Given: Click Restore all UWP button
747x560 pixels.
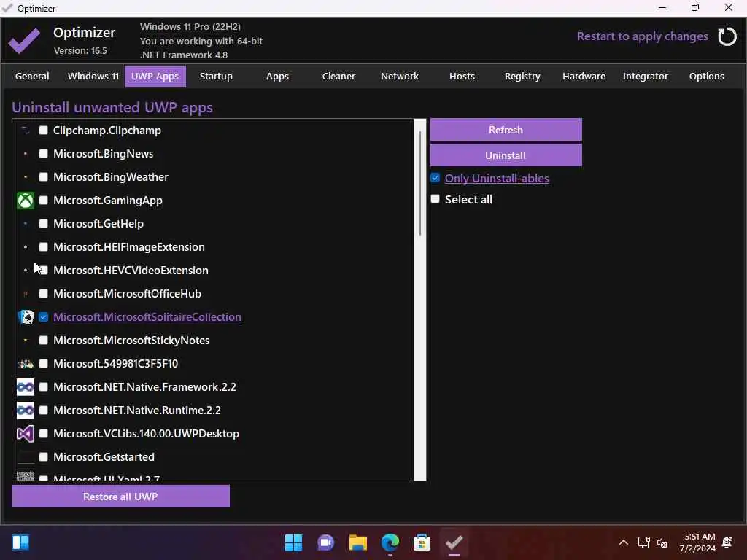Looking at the screenshot, I should point(120,497).
